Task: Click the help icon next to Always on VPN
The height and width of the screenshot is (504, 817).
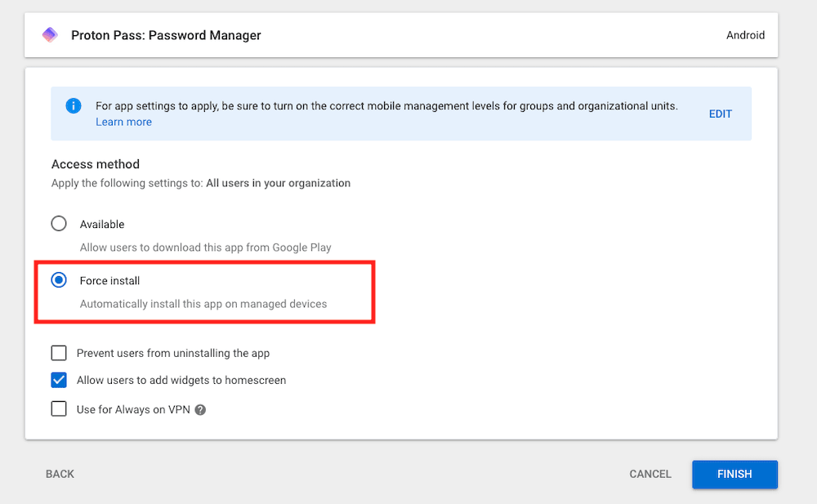Action: [x=200, y=409]
